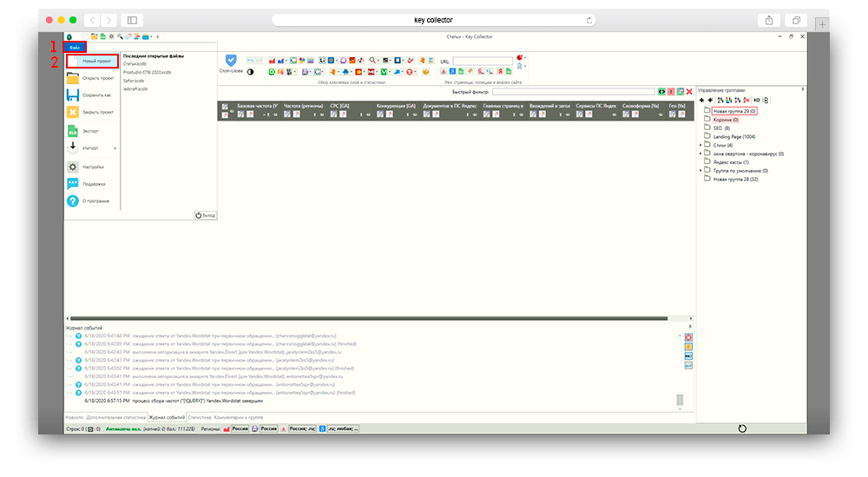This screenshot has height=477, width=868.
Task: Click the collapse groups icon in group toolbar
Action: click(757, 100)
